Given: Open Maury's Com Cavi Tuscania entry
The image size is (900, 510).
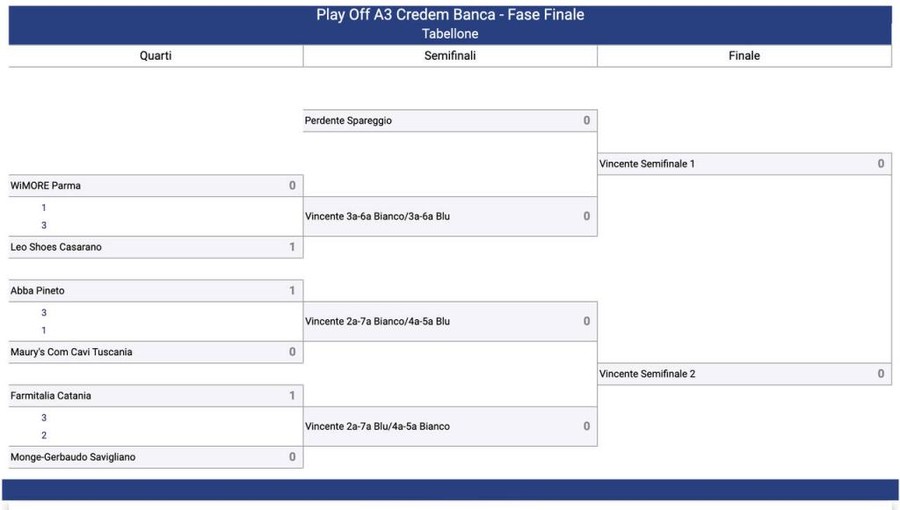Looking at the screenshot, I should coord(156,352).
